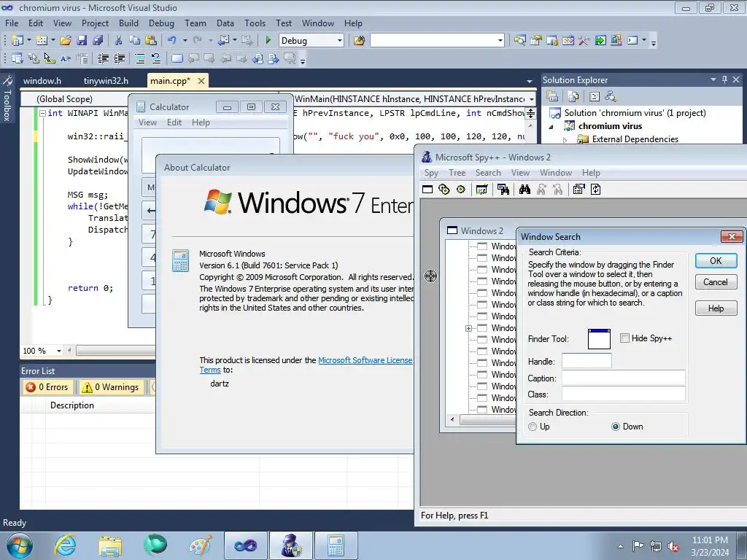Toggle the 0 Errors filter button
The image size is (747, 560).
[x=47, y=387]
